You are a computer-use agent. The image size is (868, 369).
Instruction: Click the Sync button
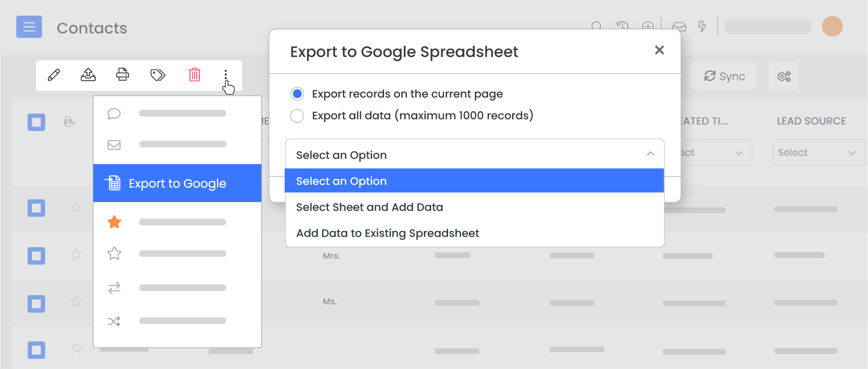[x=724, y=76]
